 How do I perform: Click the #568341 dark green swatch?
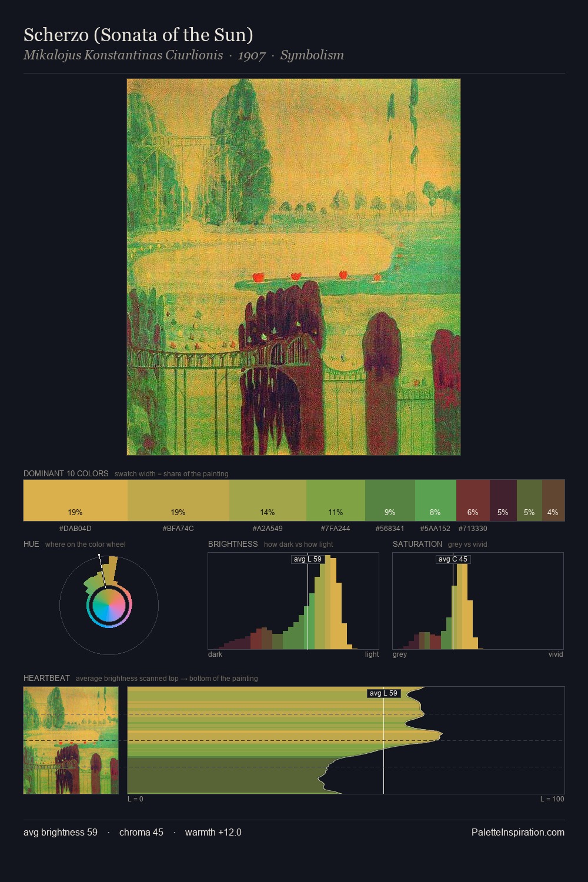pos(390,500)
